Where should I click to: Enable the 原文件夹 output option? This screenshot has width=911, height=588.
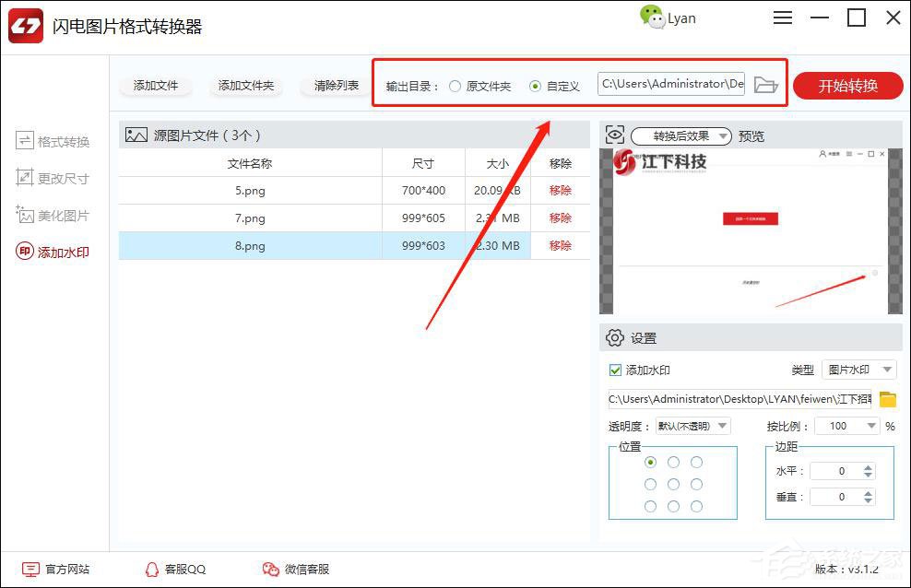(x=455, y=85)
